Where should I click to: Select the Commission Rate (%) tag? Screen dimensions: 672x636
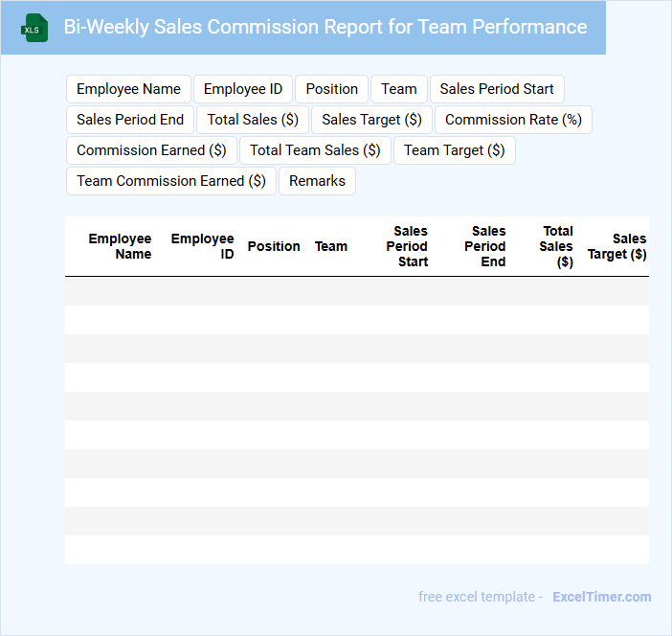(513, 120)
